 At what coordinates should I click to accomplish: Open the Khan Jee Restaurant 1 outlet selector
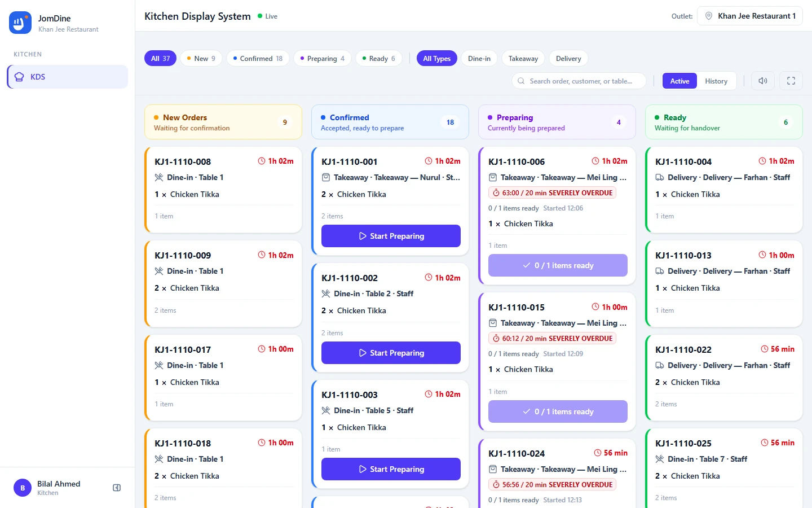(750, 16)
